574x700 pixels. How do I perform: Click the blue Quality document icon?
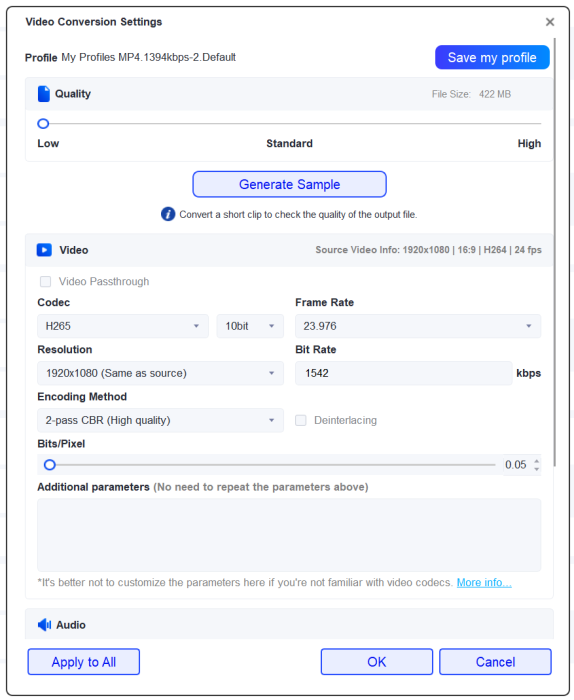click(x=44, y=94)
